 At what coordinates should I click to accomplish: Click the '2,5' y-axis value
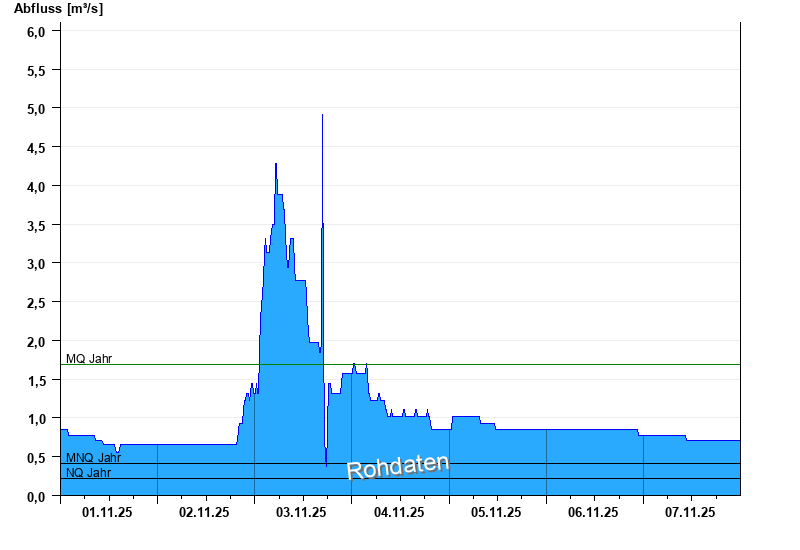[x=36, y=303]
